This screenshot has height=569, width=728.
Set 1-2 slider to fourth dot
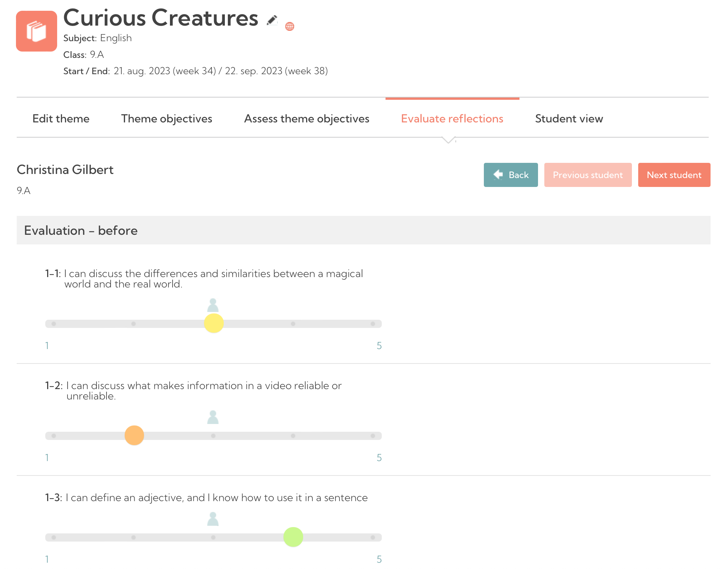click(x=293, y=436)
